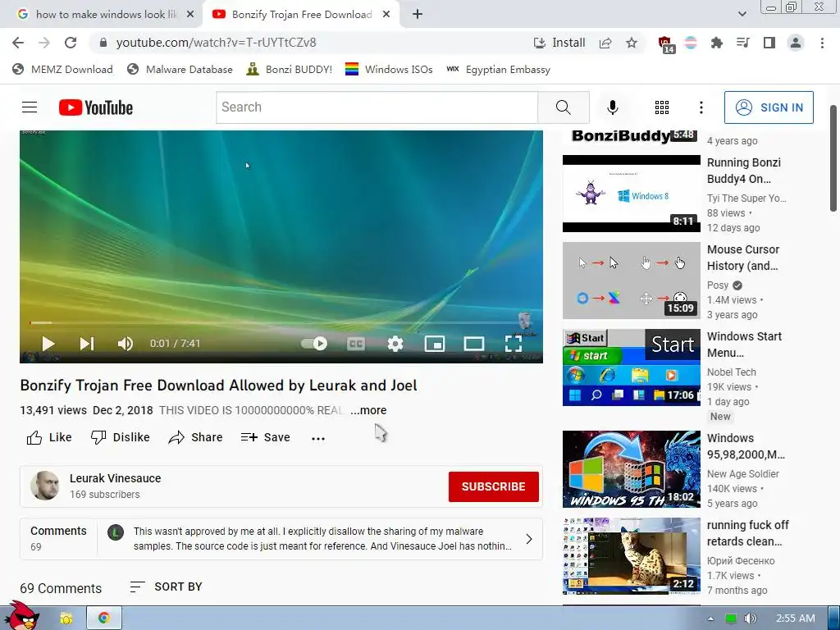840x630 pixels.
Task: Open Malware Database bookmark
Action: (180, 69)
